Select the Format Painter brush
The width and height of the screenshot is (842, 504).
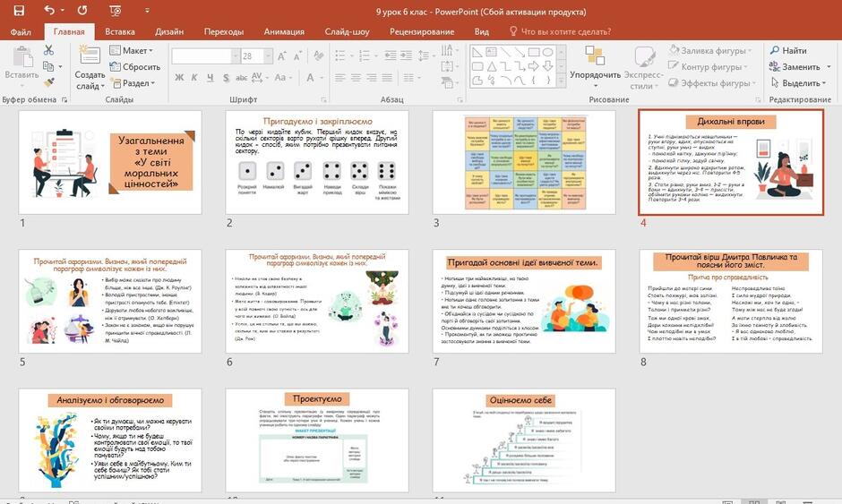click(x=49, y=82)
